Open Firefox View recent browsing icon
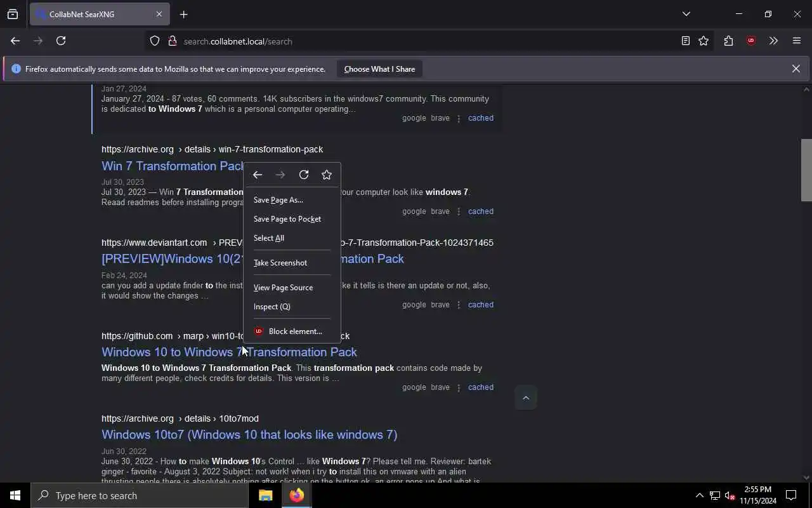812x508 pixels. (13, 14)
